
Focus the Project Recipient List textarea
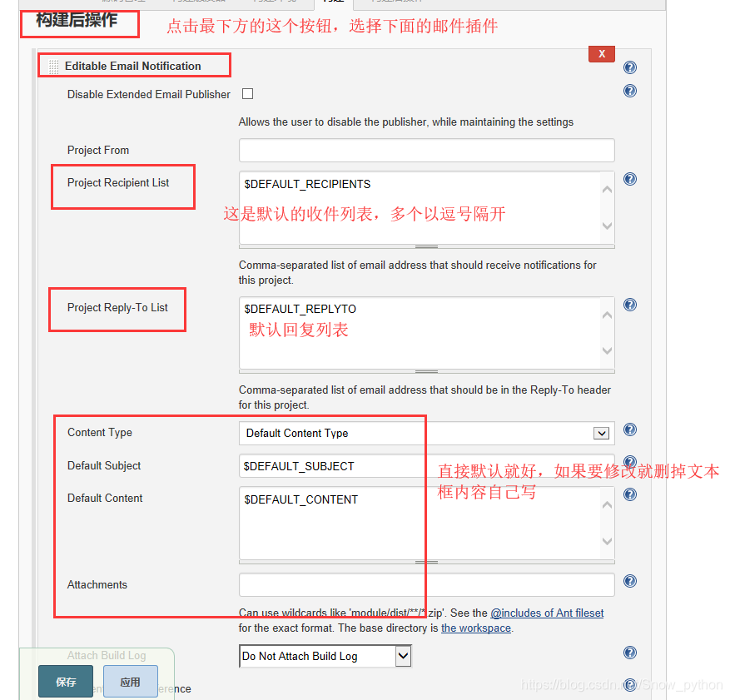427,207
